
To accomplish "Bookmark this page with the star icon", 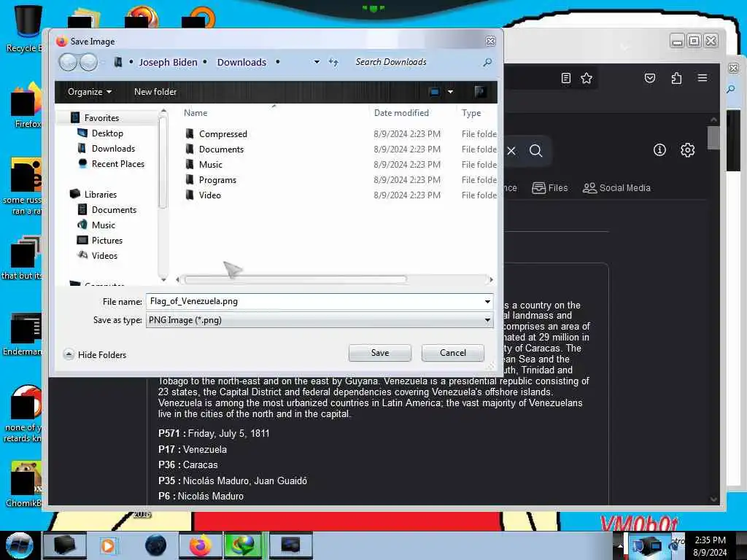I will click(587, 78).
